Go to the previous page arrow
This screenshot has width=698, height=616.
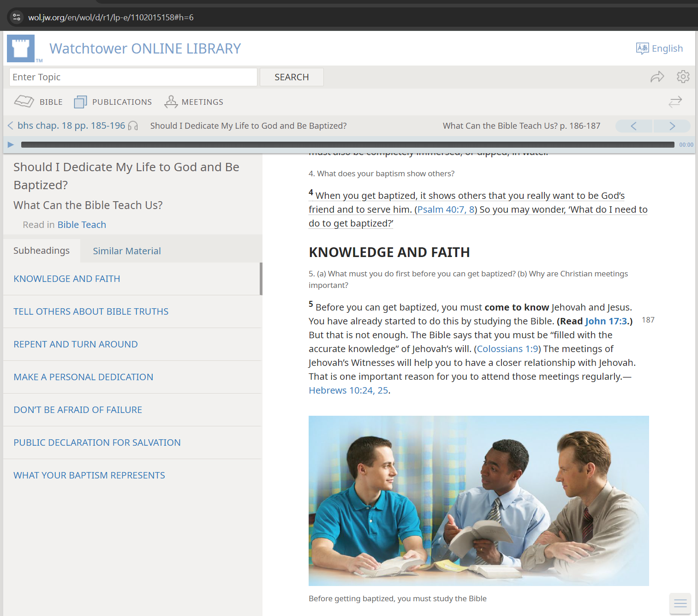tap(634, 126)
